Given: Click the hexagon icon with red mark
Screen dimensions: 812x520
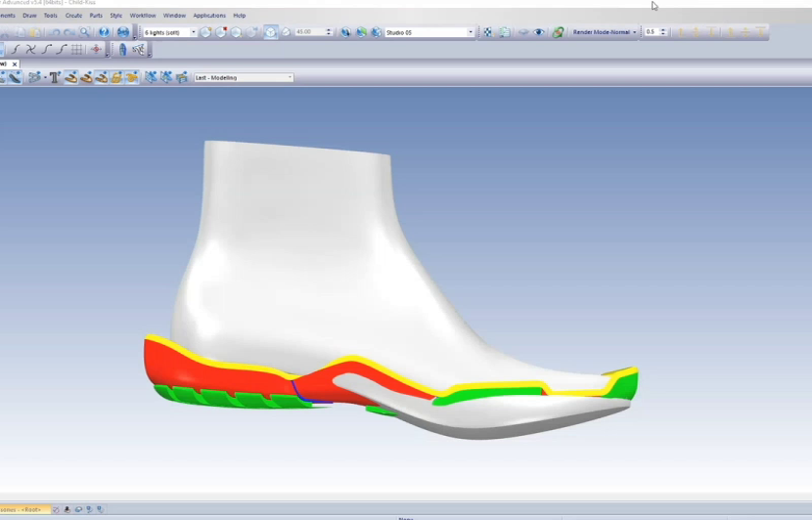Looking at the screenshot, I should [x=221, y=32].
